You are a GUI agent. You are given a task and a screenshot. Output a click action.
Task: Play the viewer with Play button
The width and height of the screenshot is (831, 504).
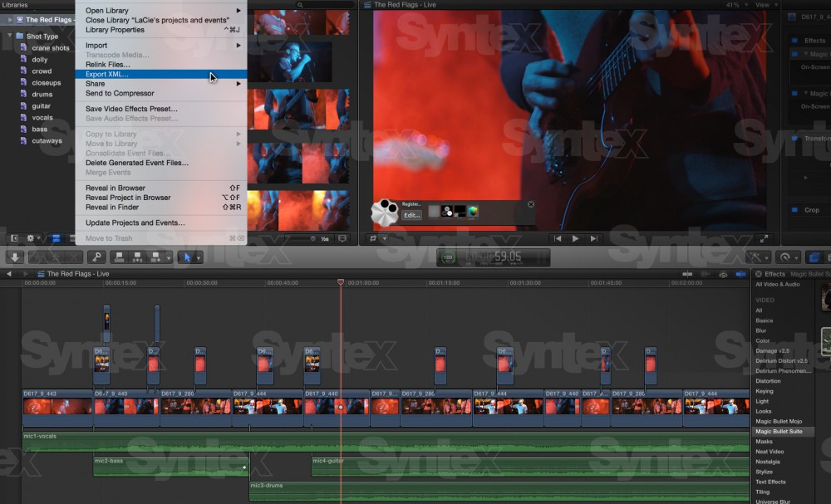click(576, 239)
